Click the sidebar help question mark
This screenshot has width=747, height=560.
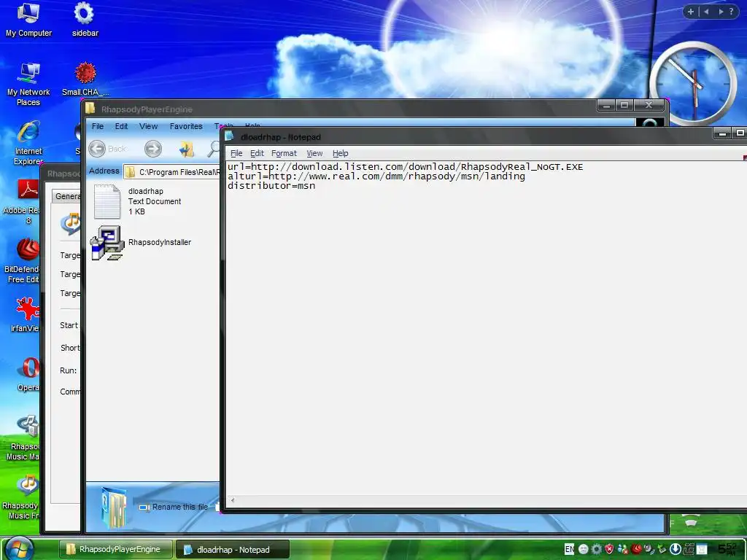point(731,12)
